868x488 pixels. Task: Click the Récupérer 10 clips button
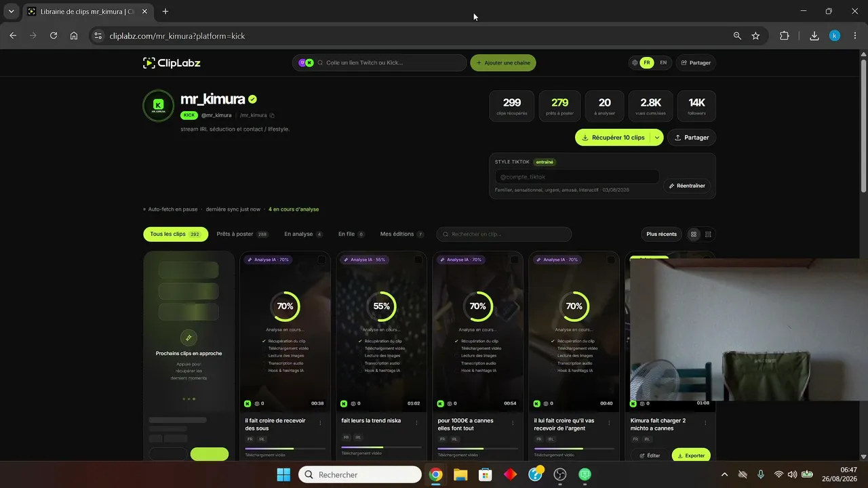[x=613, y=138]
